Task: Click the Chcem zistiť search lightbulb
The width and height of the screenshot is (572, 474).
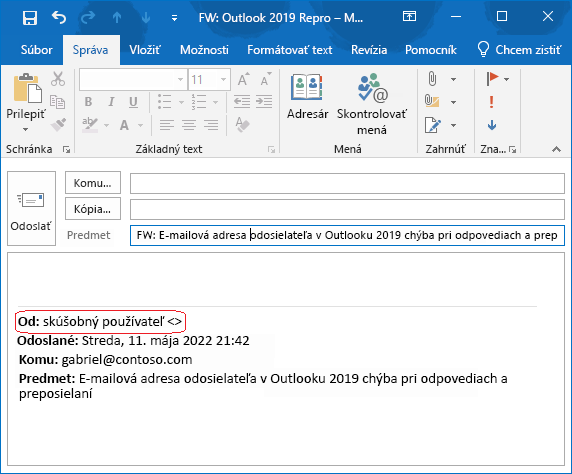Action: point(483,49)
